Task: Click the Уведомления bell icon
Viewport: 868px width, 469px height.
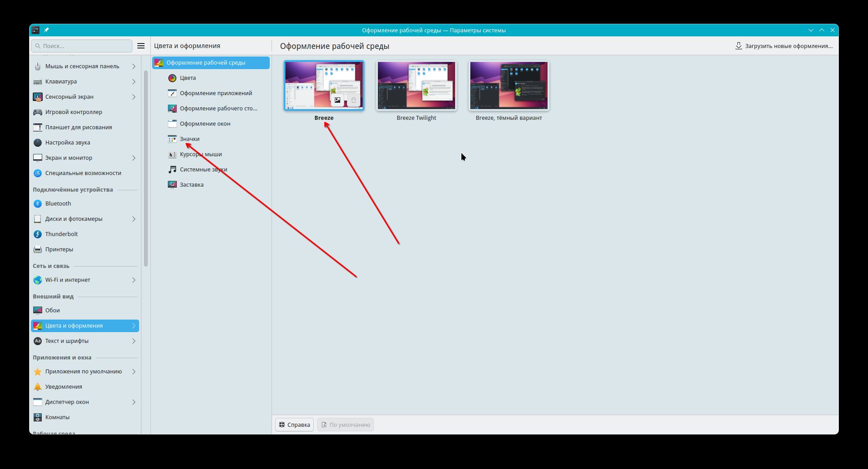Action: point(38,387)
